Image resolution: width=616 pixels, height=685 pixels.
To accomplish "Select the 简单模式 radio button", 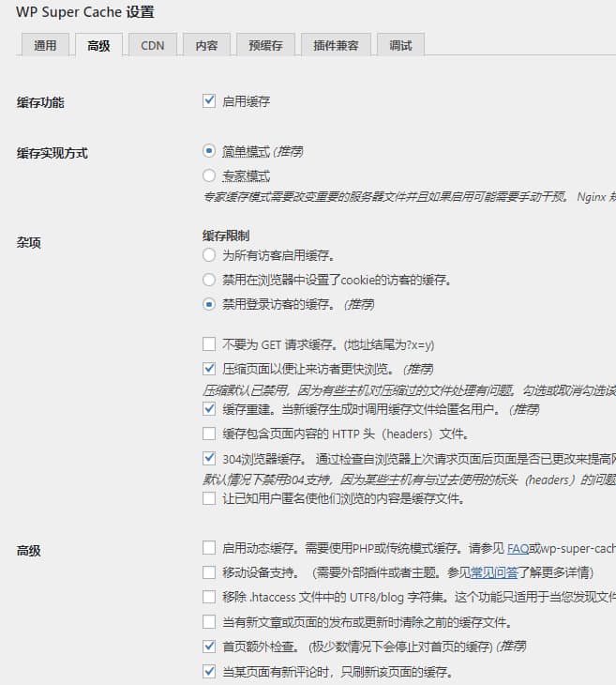I will [x=209, y=151].
